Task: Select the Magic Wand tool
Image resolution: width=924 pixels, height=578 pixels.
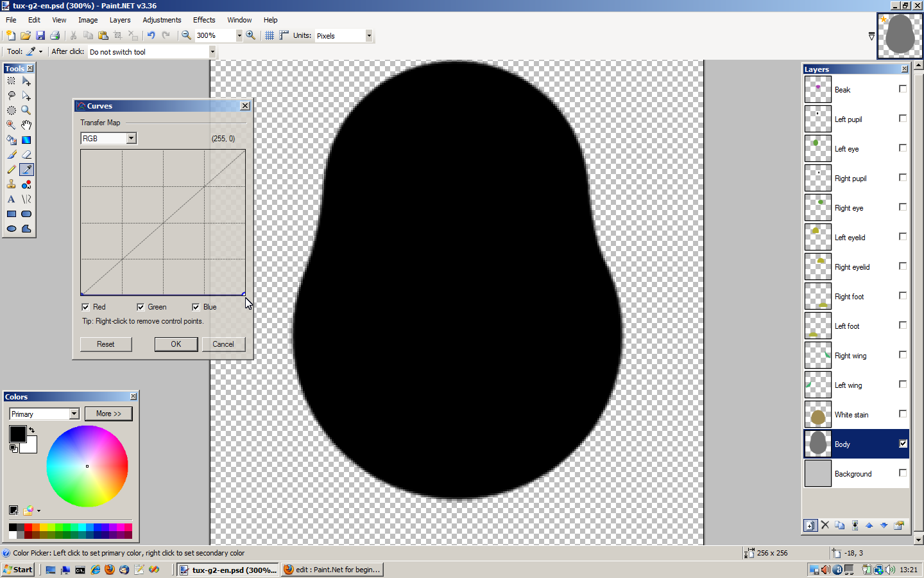Action: click(x=12, y=125)
